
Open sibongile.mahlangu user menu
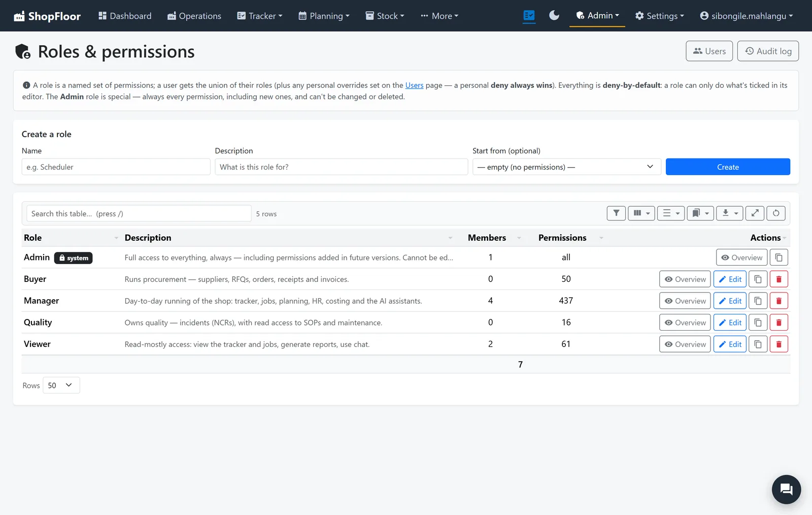pyautogui.click(x=746, y=16)
